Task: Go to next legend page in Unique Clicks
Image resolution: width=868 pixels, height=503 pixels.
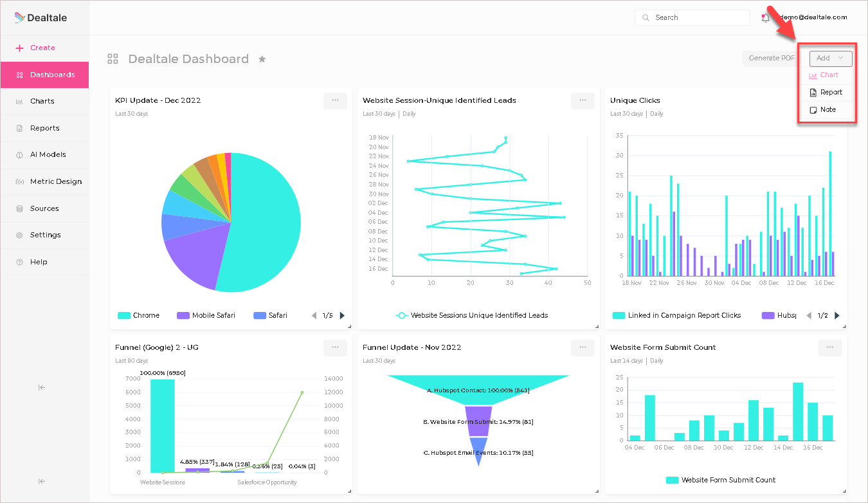Action: tap(837, 315)
